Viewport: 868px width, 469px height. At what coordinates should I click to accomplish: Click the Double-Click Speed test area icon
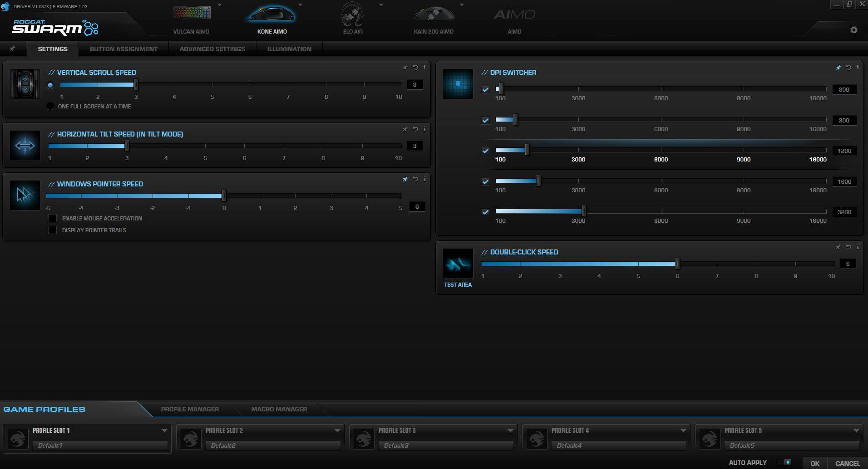458,264
